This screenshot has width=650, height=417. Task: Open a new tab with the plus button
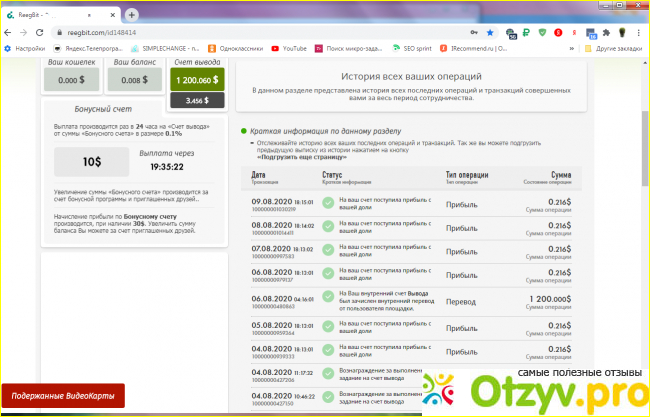(x=131, y=14)
